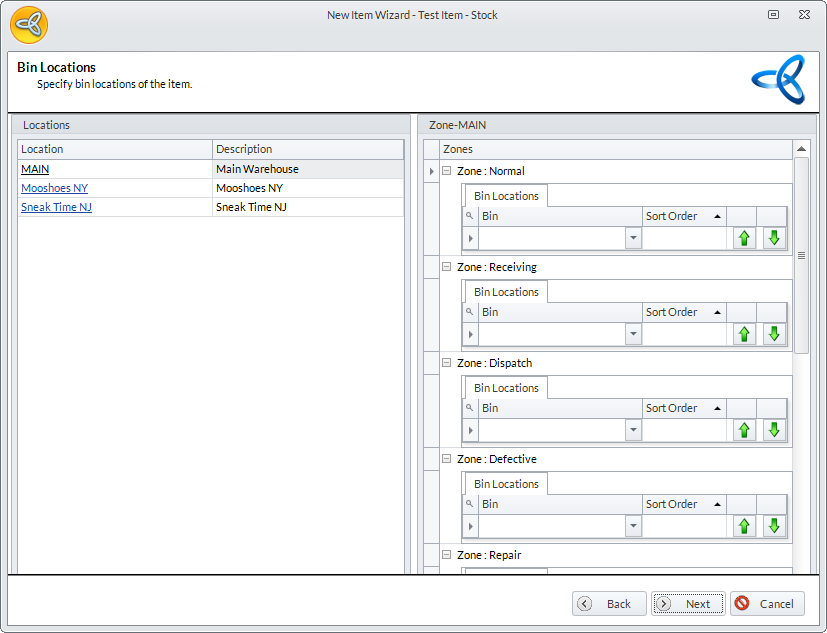Move bin up in Receiving zone
The height and width of the screenshot is (633, 827).
click(x=743, y=334)
